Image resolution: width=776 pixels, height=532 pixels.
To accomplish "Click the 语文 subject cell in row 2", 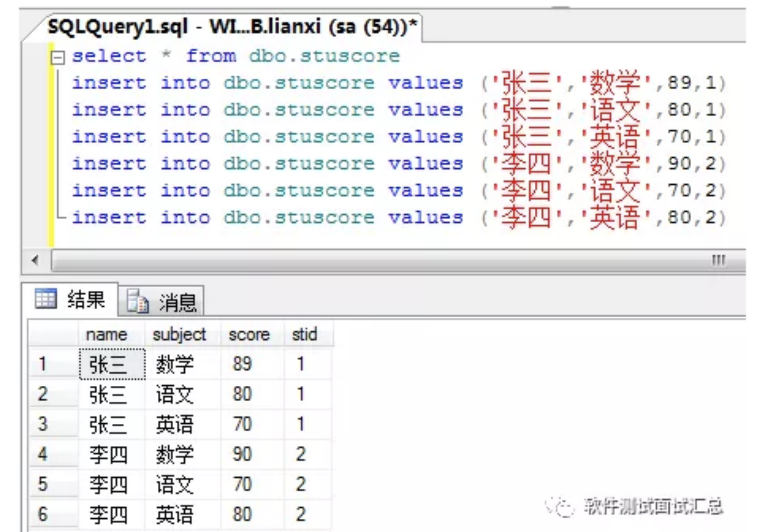I will [x=183, y=394].
